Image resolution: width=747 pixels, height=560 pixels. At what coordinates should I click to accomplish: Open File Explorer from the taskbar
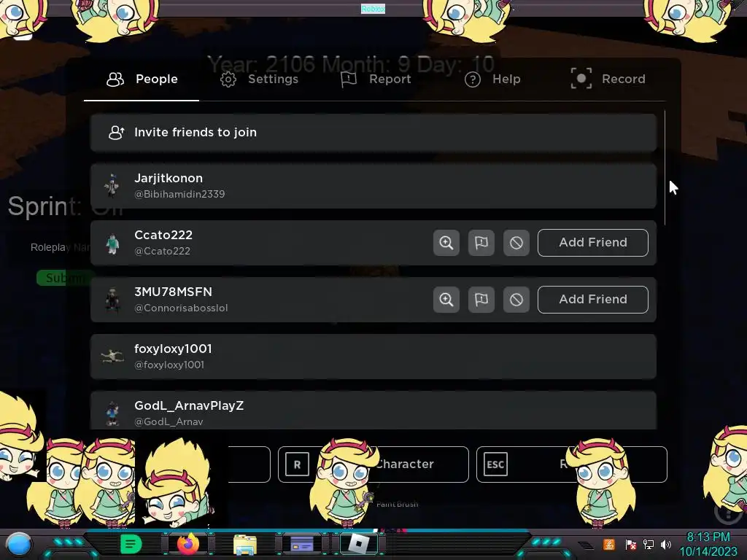pyautogui.click(x=245, y=545)
